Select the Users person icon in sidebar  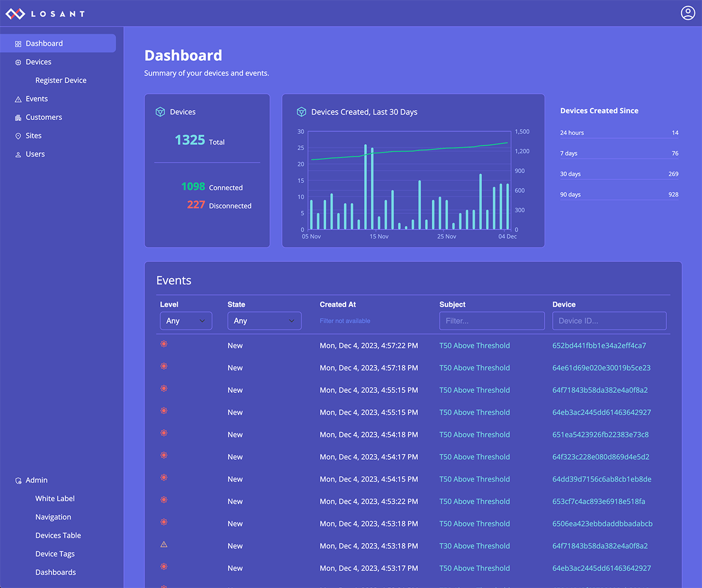pyautogui.click(x=18, y=154)
